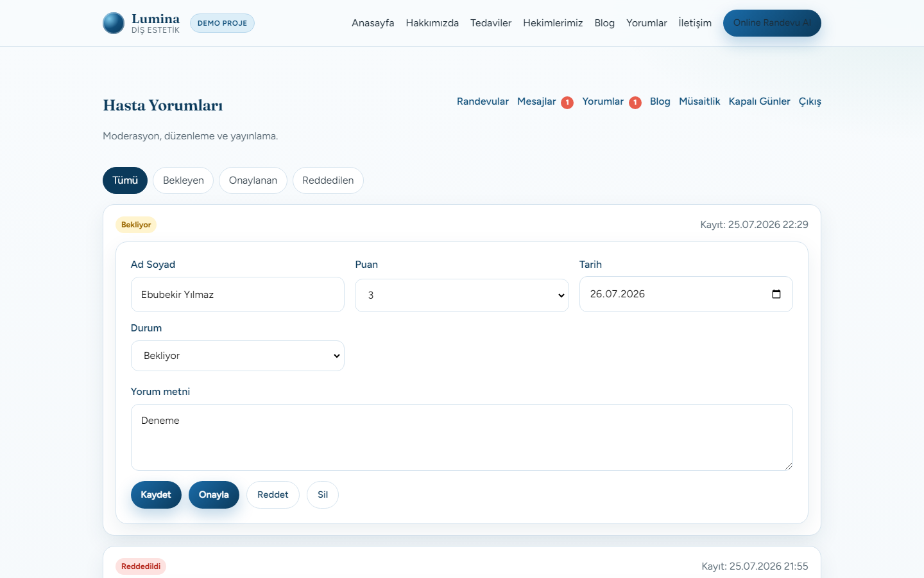The image size is (924, 578).
Task: Click the Lumina globe logo icon
Action: coord(114,23)
